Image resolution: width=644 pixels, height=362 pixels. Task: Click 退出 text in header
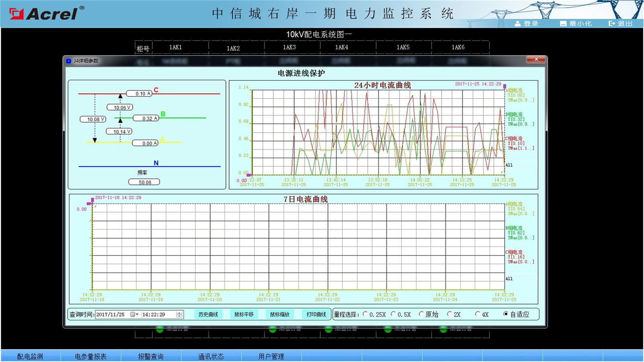coord(625,24)
